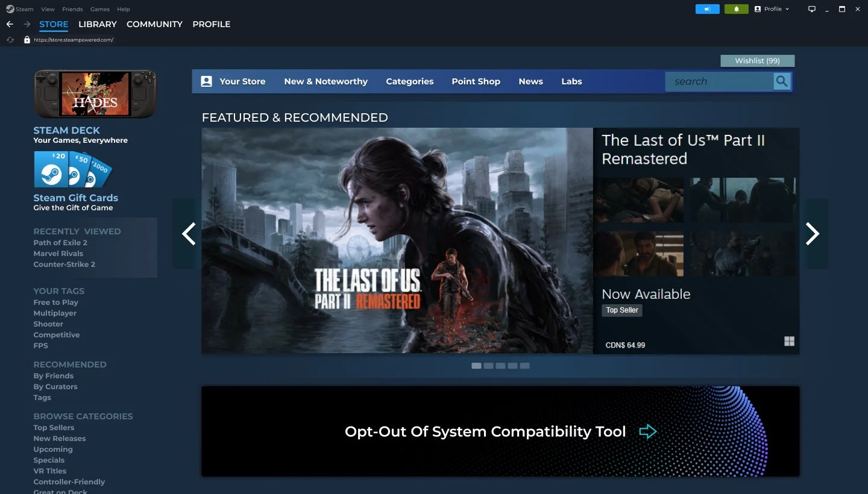Click in the store search field
868x494 pixels.
pyautogui.click(x=719, y=81)
